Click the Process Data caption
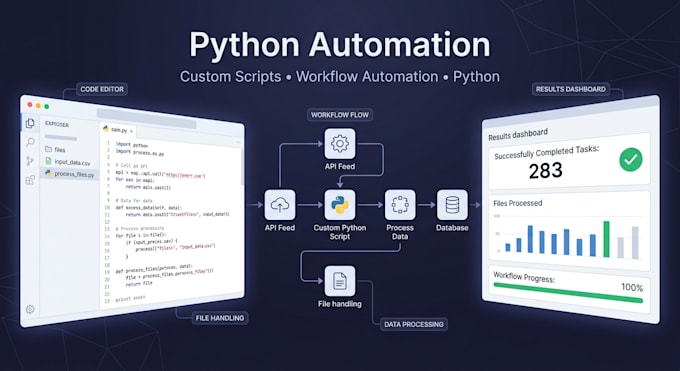680x371 pixels. (400, 232)
